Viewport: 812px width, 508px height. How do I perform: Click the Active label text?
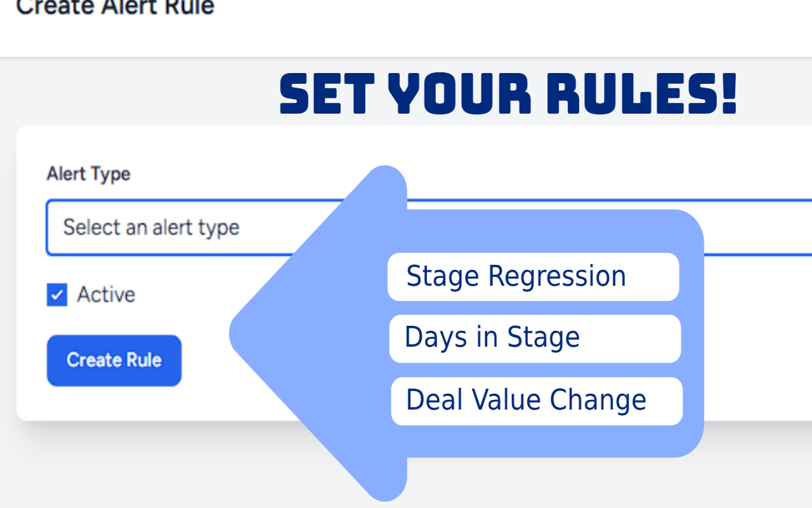(x=106, y=295)
